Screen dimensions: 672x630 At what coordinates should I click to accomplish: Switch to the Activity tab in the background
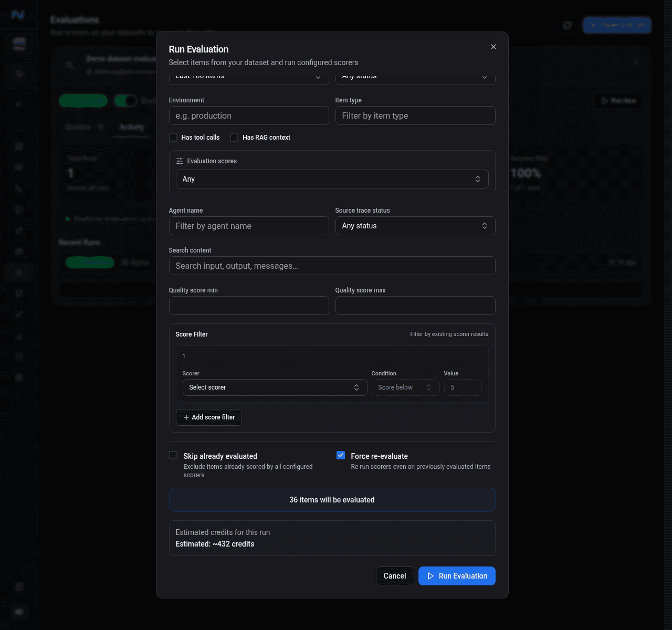click(131, 127)
